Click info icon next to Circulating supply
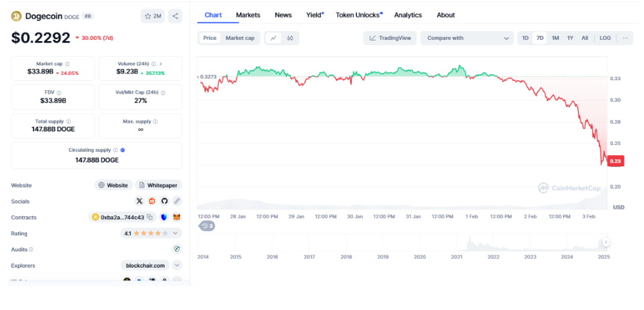644x310 pixels. pos(115,150)
